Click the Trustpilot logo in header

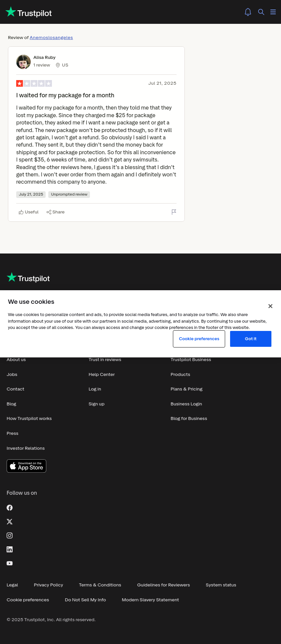coord(28,12)
